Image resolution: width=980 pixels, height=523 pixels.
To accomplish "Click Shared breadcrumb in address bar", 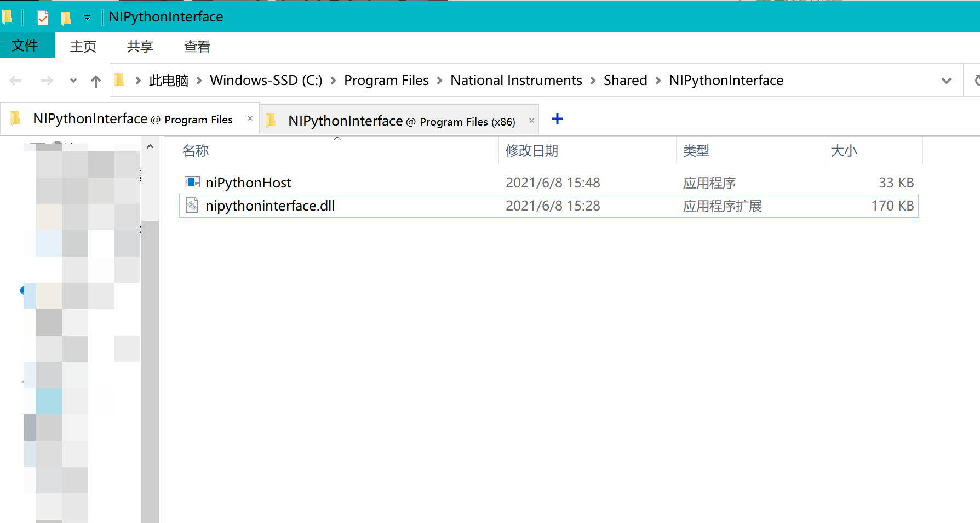I will point(625,81).
